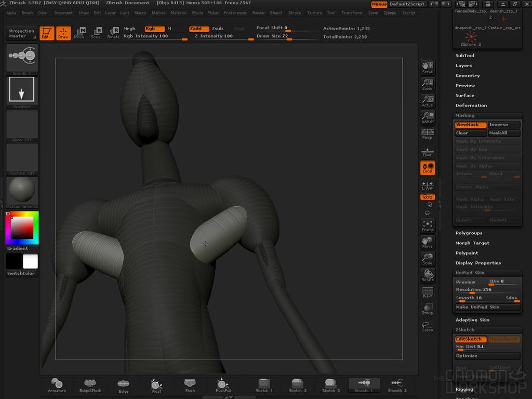
Task: Expand the Adaptive Skin section
Action: tap(472, 320)
